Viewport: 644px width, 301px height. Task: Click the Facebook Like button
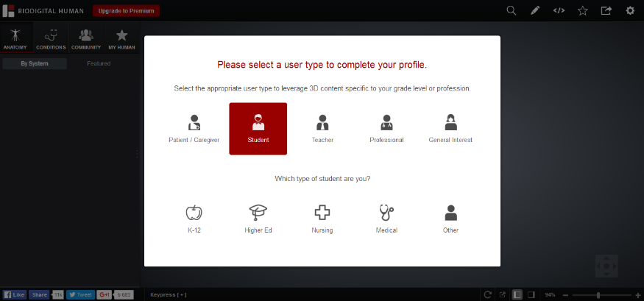click(x=15, y=294)
